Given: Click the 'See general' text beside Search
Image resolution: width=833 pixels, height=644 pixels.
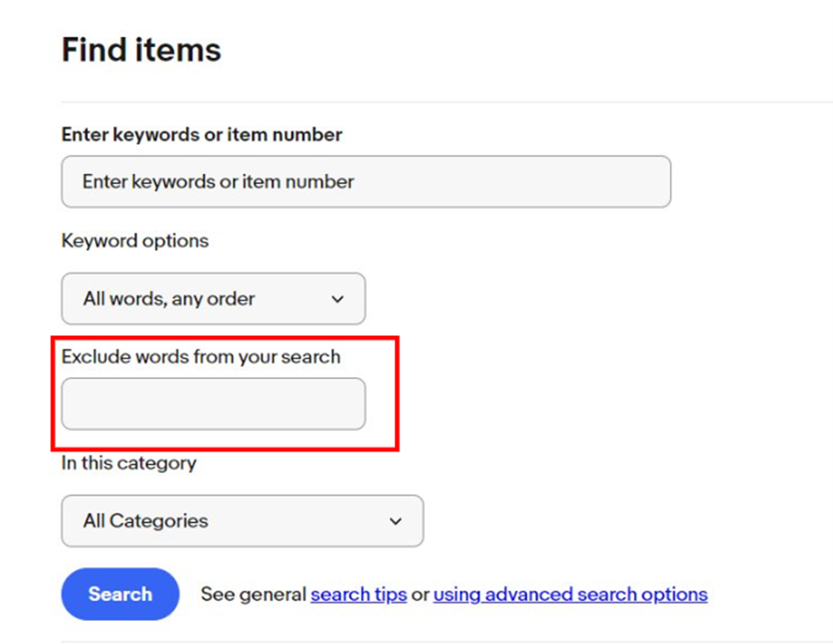Looking at the screenshot, I should (x=253, y=594).
